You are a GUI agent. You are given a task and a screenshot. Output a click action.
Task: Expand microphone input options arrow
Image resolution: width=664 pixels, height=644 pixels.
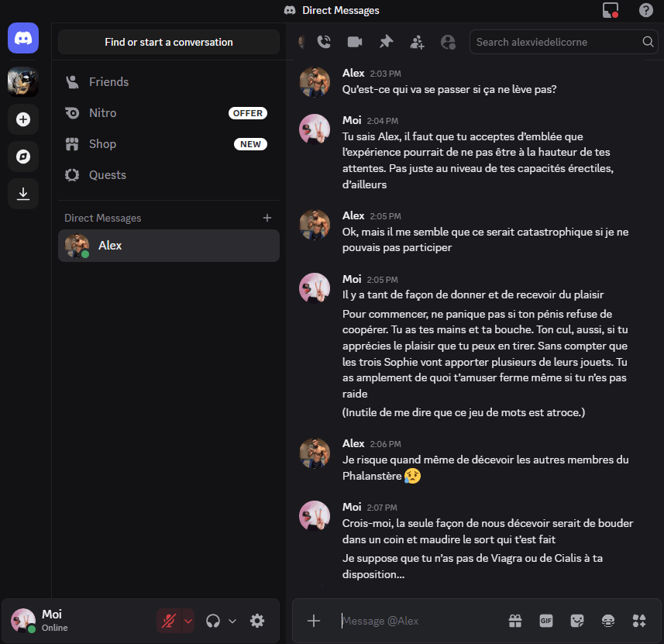pyautogui.click(x=188, y=621)
